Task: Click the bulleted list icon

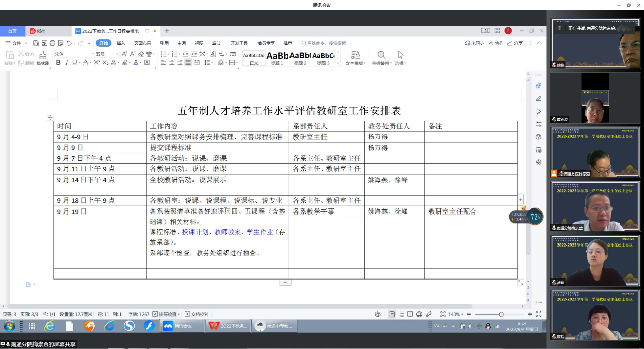Action: (x=164, y=54)
